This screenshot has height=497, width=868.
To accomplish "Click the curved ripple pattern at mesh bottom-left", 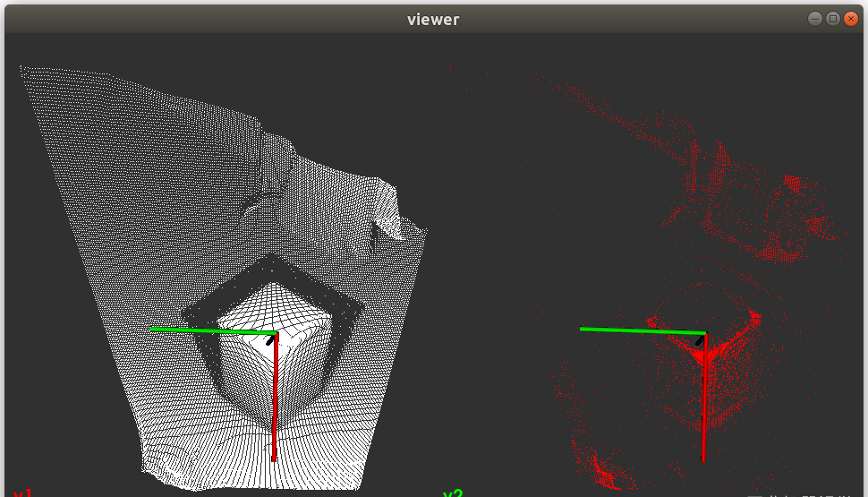I will [170, 457].
